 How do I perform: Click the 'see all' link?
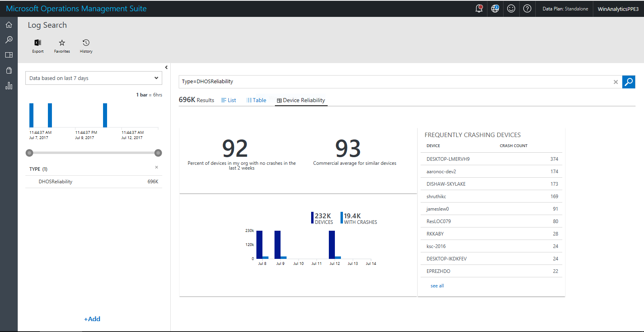(437, 286)
